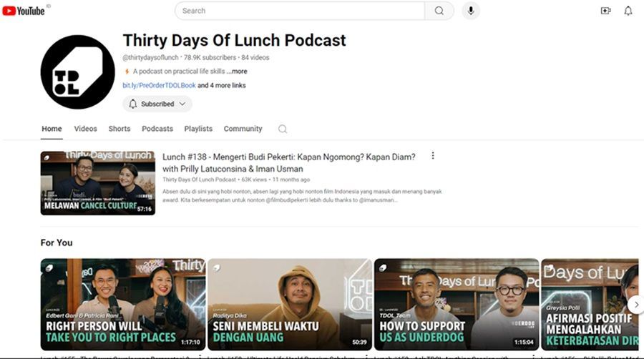Click the '84 videos' count text

tap(255, 57)
